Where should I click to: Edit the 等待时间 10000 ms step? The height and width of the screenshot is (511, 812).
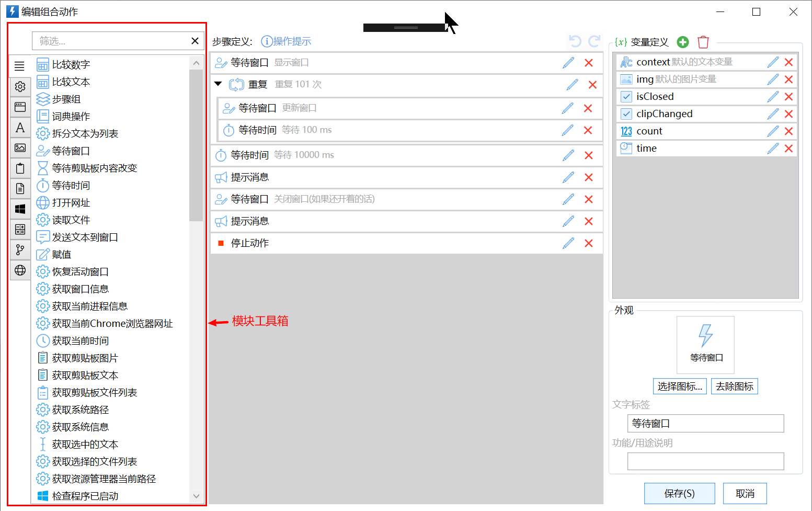click(568, 155)
